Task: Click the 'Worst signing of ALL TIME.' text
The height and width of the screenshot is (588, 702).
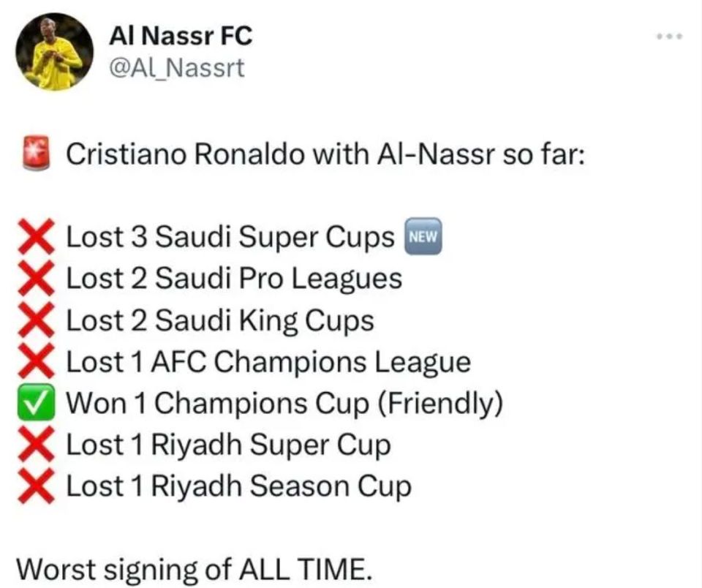Action: pyautogui.click(x=195, y=570)
